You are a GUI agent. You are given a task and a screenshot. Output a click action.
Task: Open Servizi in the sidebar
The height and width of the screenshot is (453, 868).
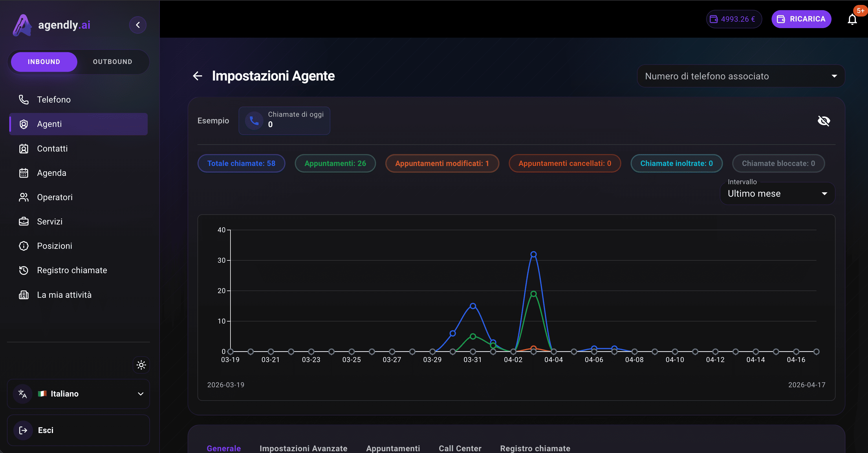(78, 222)
